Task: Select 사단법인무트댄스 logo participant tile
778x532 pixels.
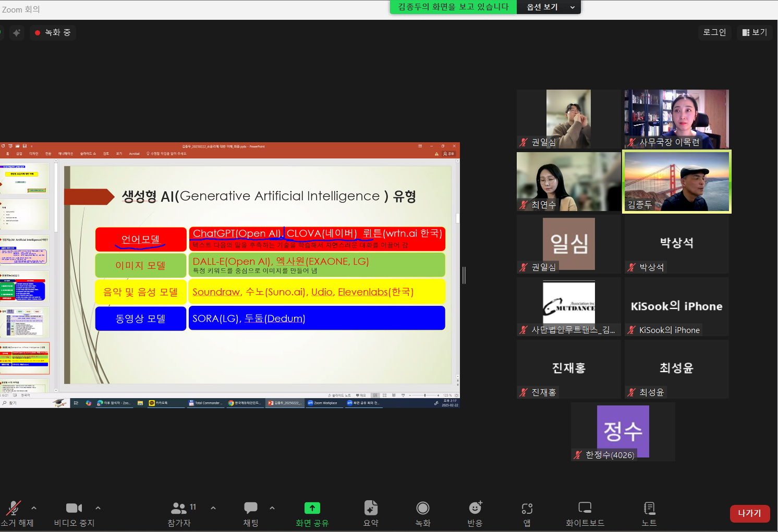Action: (568, 306)
